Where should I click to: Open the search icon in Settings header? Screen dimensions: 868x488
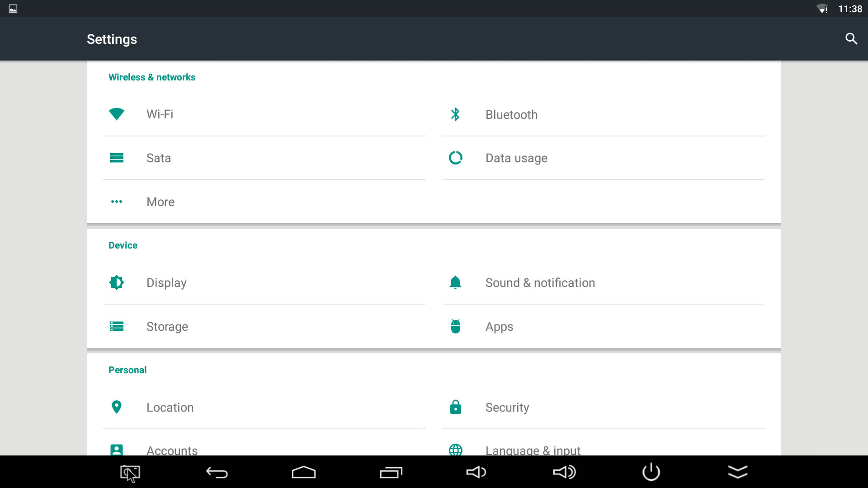(851, 39)
